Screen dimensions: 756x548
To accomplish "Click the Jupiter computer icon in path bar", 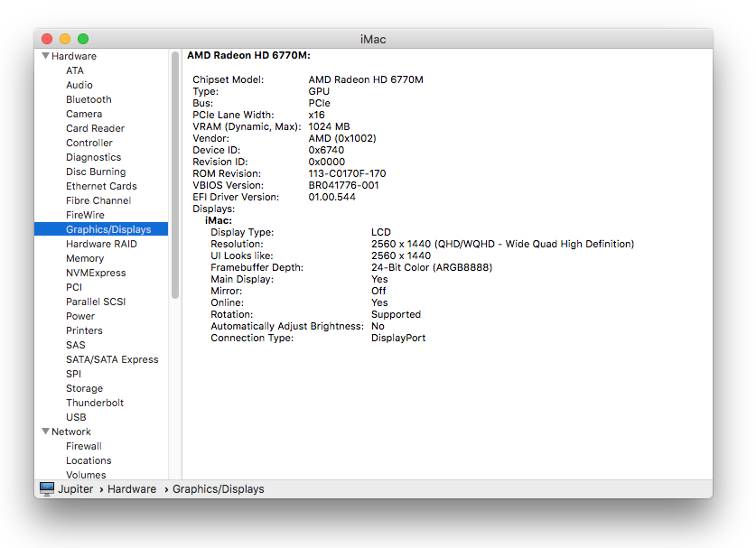I will (47, 488).
